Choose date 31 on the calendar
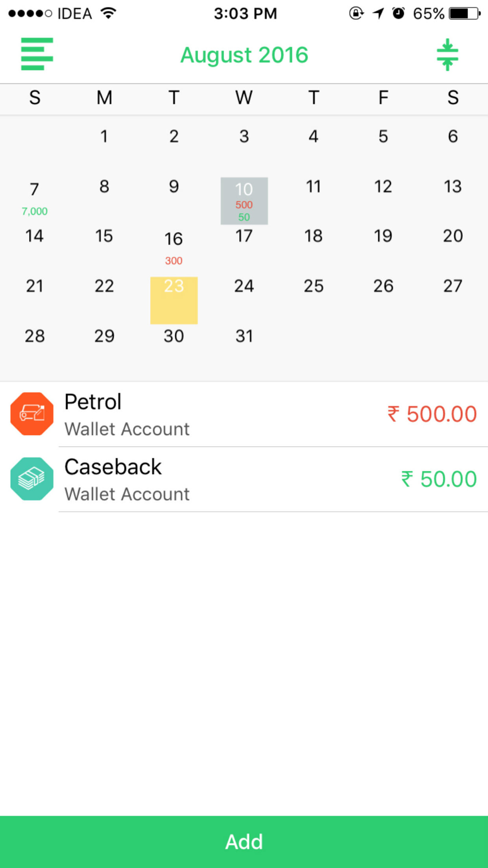 pyautogui.click(x=244, y=336)
